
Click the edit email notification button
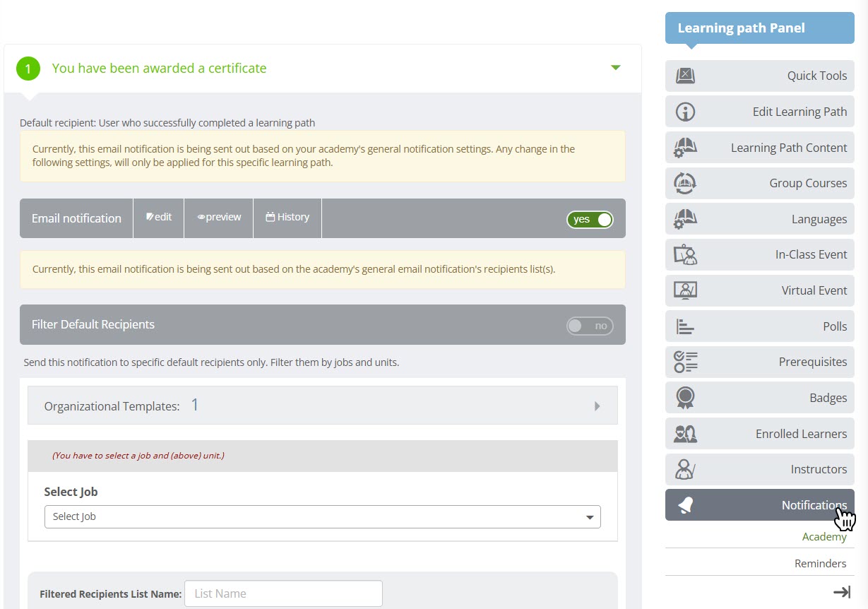[x=159, y=218]
